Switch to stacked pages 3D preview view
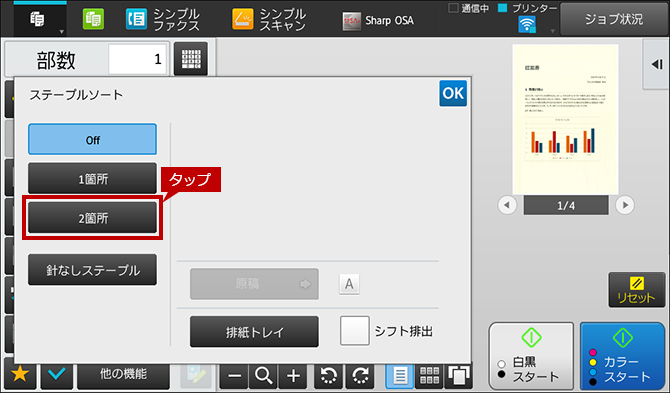This screenshot has height=393, width=670. point(458,376)
